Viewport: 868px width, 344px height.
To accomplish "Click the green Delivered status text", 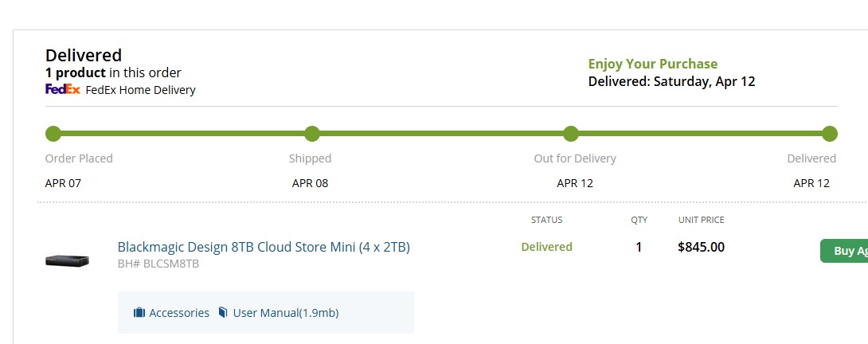I will [546, 247].
